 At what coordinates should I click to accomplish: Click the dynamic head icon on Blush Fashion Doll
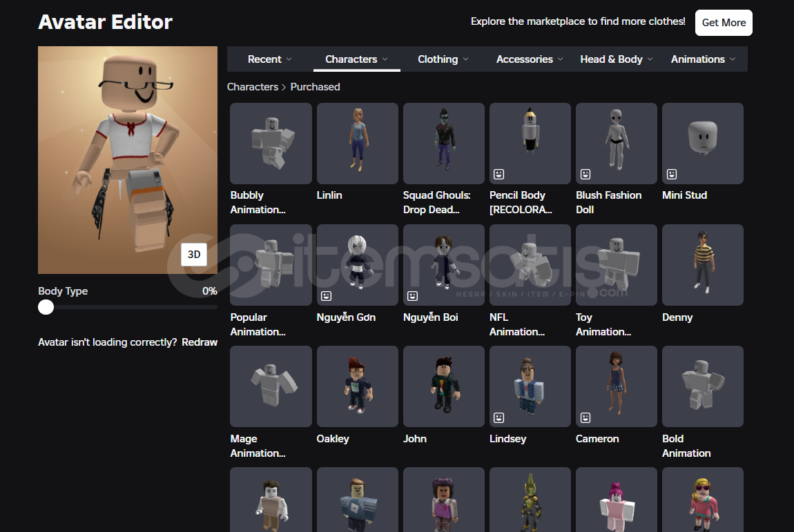[585, 174]
